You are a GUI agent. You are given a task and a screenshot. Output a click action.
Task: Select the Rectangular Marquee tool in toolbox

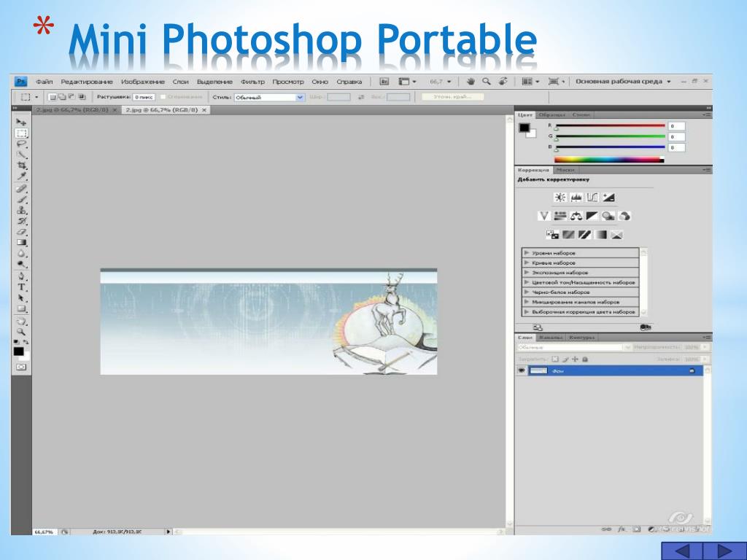coord(21,133)
